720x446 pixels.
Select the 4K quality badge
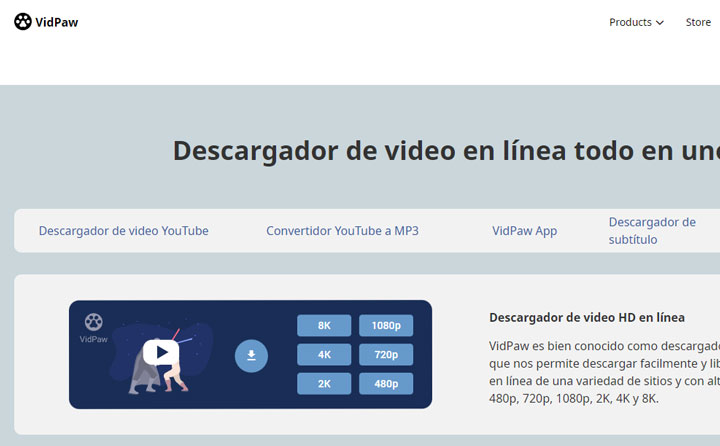[x=324, y=355]
